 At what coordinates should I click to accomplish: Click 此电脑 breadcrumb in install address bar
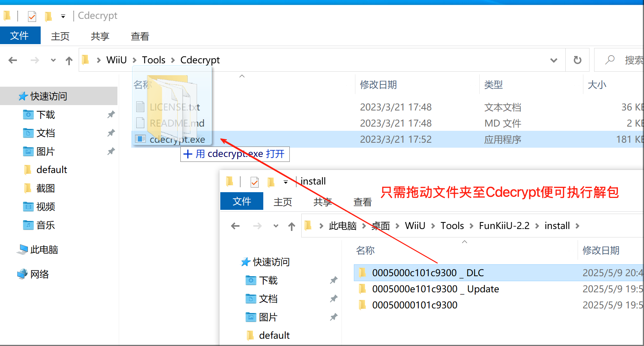coord(343,226)
